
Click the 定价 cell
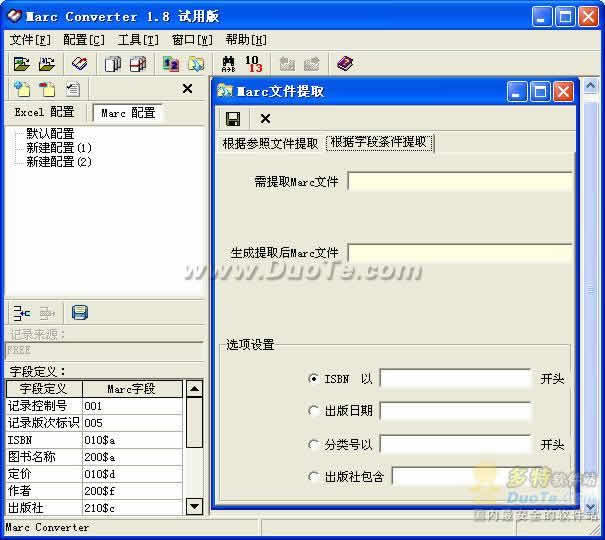pos(44,474)
